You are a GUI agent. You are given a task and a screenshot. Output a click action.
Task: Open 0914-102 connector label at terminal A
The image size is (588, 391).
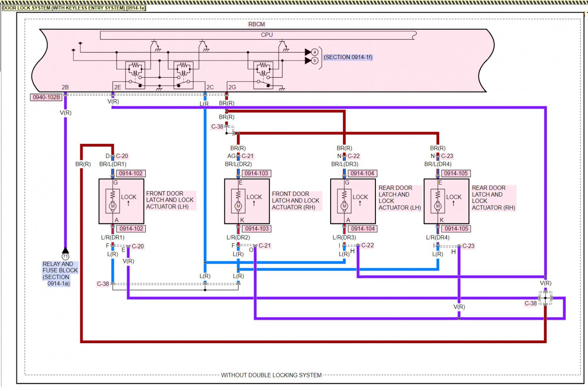pyautogui.click(x=131, y=228)
